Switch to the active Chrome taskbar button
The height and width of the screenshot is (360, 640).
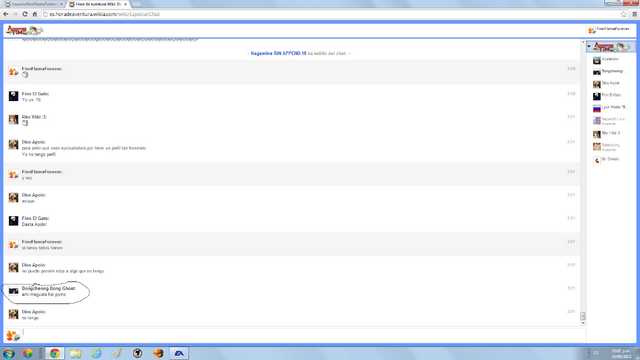54,353
